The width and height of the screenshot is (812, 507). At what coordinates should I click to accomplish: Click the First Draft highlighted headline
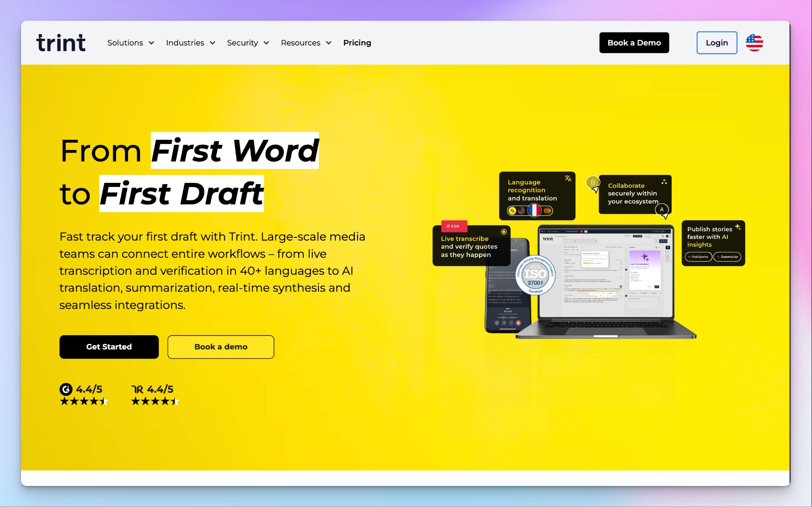coord(182,194)
